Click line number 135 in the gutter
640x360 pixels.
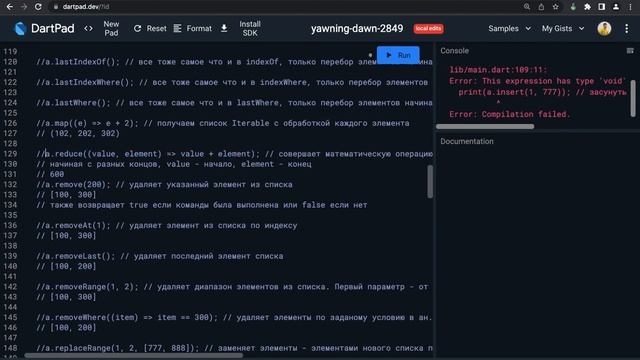click(10, 215)
